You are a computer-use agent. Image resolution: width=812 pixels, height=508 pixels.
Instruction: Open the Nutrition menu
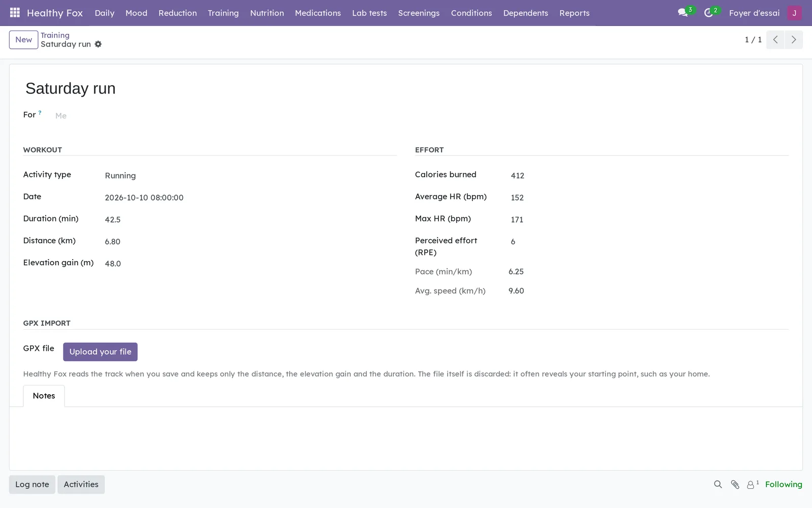[x=267, y=13]
